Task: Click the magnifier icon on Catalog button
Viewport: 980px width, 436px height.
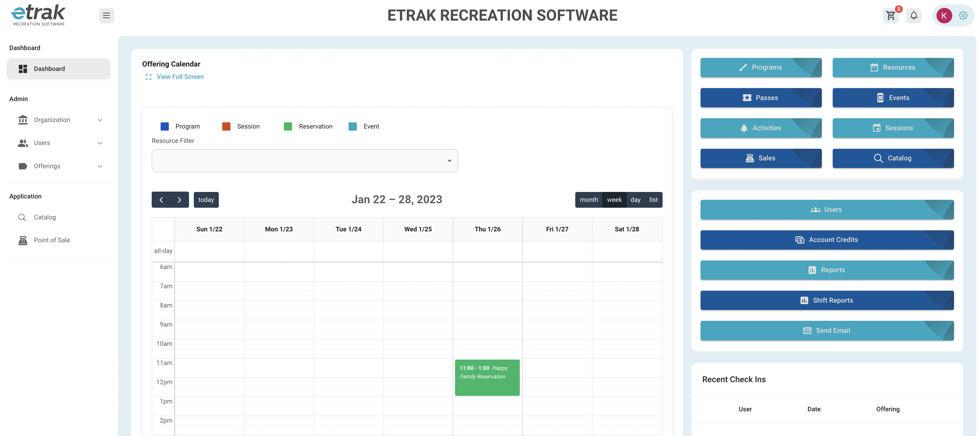Action: [878, 158]
